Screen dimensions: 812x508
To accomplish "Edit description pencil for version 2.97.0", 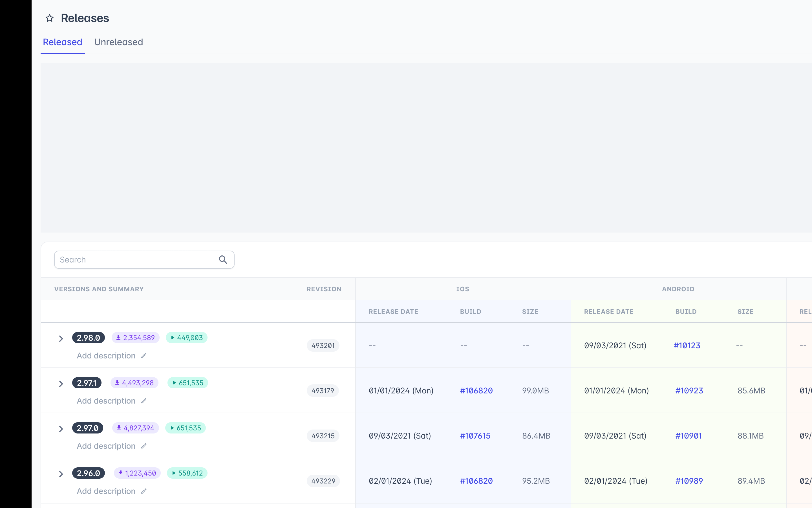I will 144,446.
